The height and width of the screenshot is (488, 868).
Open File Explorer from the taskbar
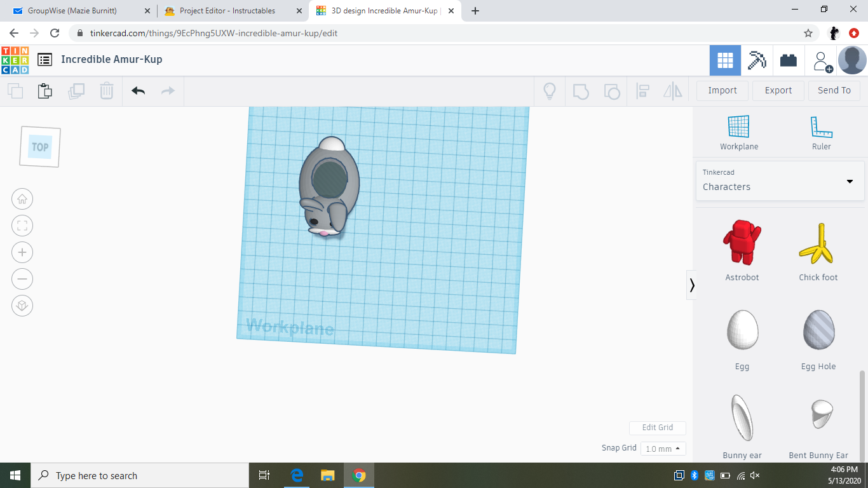(x=328, y=475)
